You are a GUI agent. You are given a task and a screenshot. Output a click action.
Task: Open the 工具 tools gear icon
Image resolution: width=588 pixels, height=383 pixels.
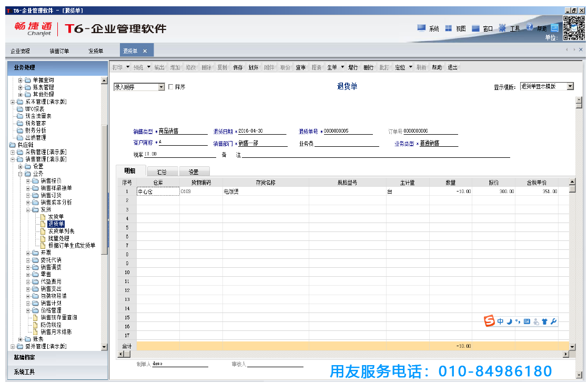[x=502, y=28]
